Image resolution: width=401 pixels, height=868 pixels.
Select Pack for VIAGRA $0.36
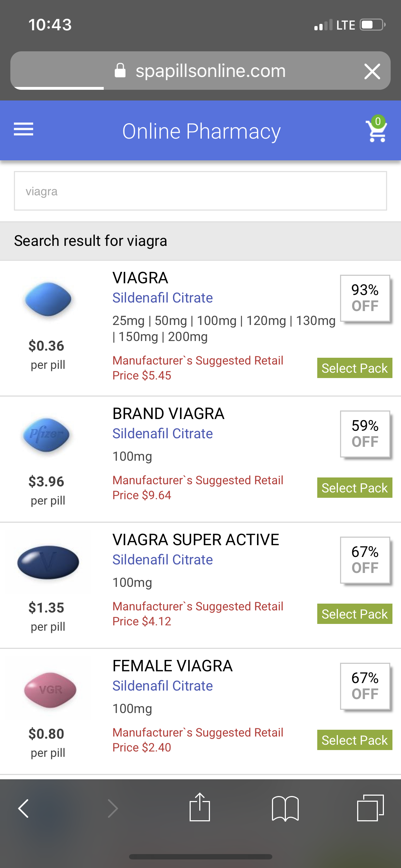tap(354, 368)
